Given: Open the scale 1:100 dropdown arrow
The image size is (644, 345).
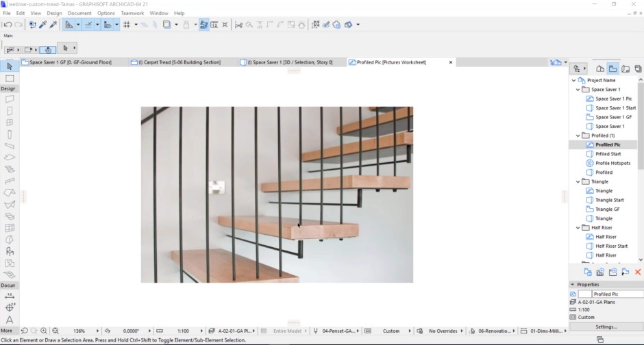Looking at the screenshot, I should pyautogui.click(x=201, y=331).
